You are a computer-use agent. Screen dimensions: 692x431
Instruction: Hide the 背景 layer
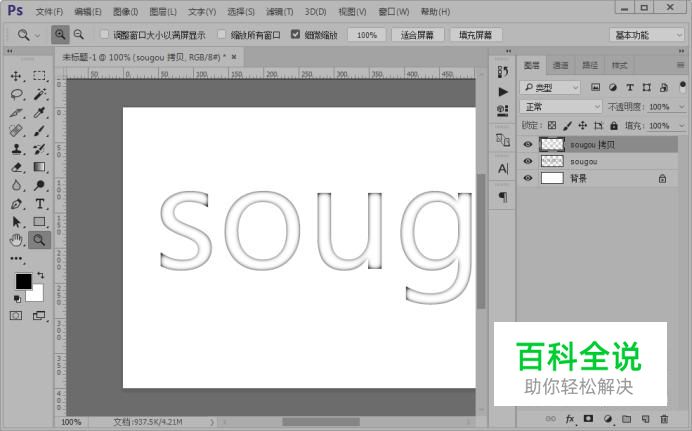pyautogui.click(x=528, y=178)
